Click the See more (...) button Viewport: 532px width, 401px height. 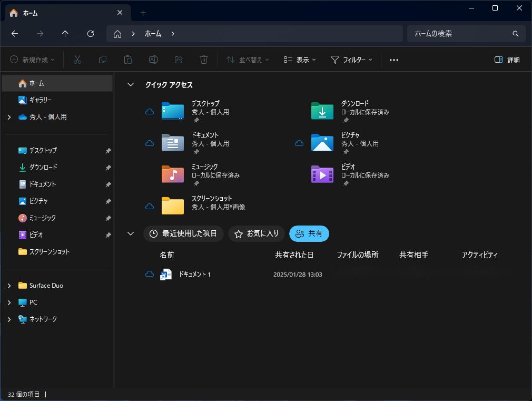coord(393,60)
